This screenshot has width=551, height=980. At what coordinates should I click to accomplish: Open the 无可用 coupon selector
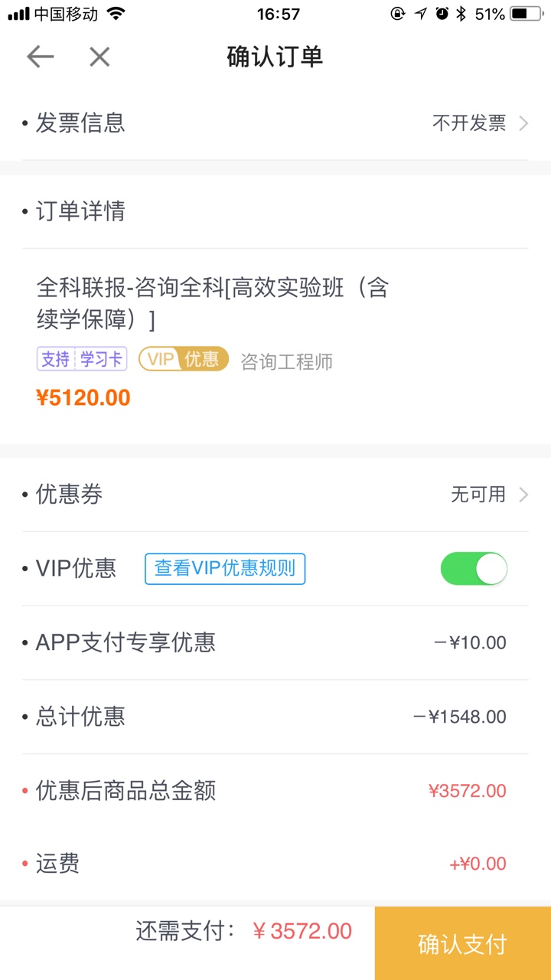pyautogui.click(x=478, y=495)
